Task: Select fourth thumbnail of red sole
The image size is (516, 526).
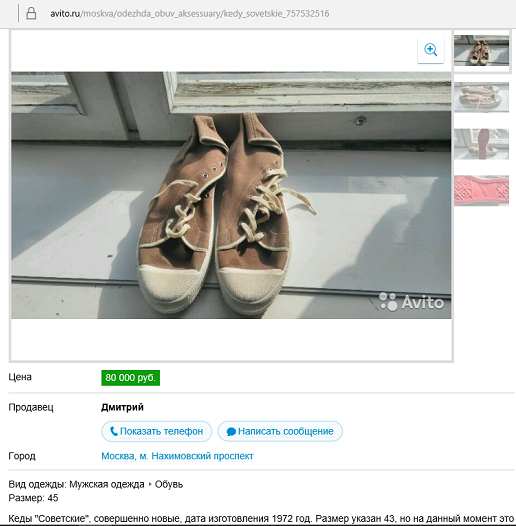Action: pyautogui.click(x=481, y=190)
